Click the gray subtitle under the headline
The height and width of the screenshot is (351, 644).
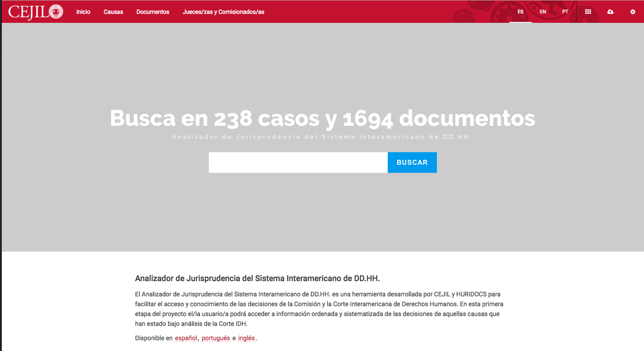click(322, 137)
